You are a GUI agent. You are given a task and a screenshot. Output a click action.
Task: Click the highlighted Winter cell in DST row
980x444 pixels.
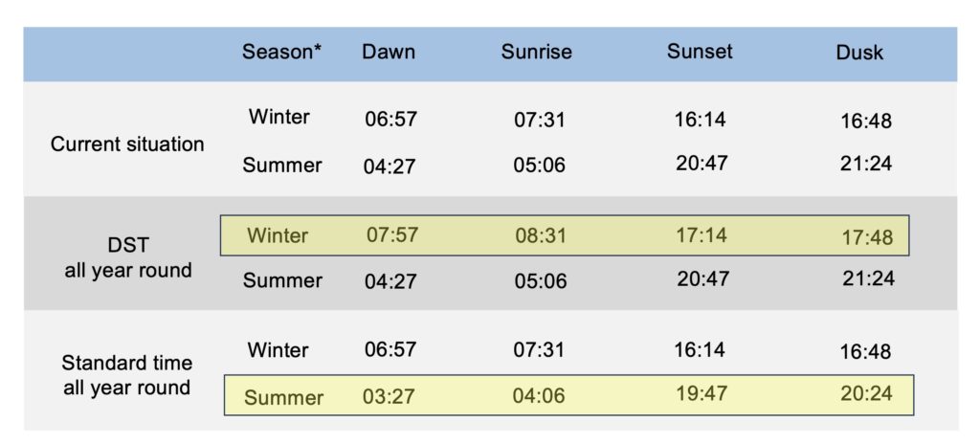(278, 234)
